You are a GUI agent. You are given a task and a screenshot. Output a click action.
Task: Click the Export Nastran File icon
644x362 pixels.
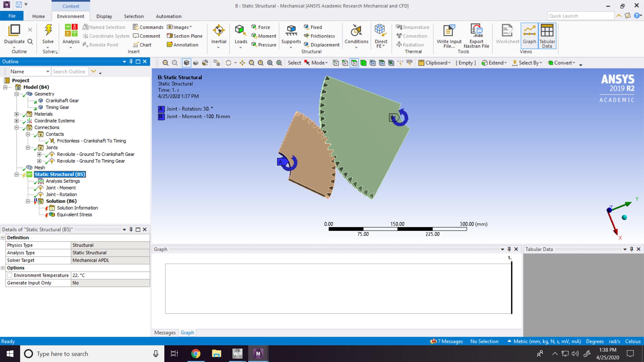click(x=476, y=35)
